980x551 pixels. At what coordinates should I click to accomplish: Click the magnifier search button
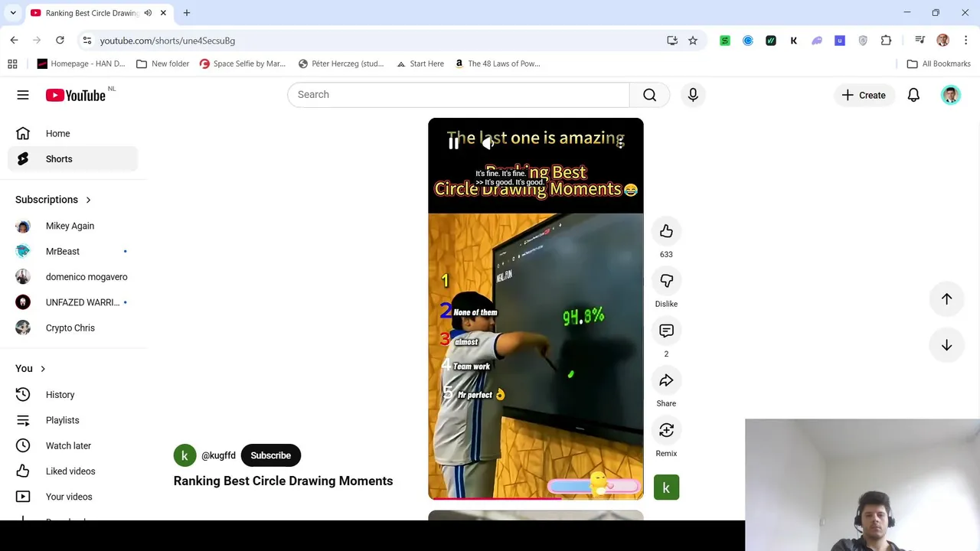tap(649, 94)
